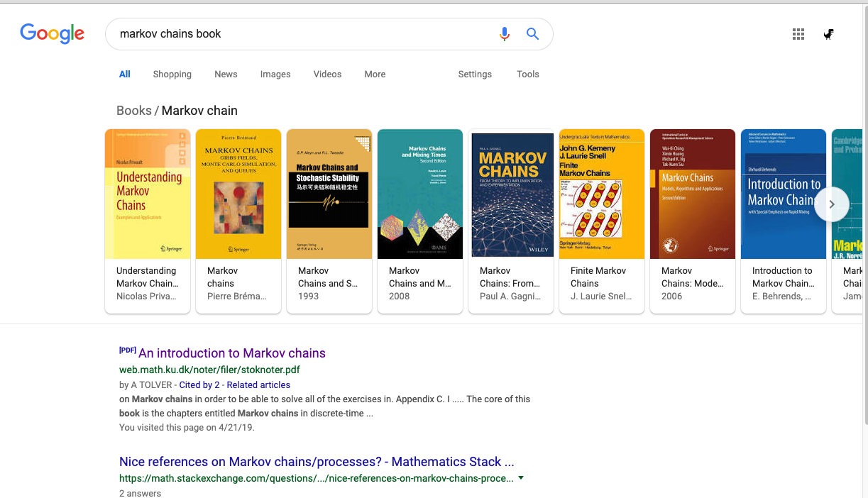This screenshot has width=868, height=498.
Task: Open Understanding Markov Chains book cover
Action: pyautogui.click(x=148, y=194)
